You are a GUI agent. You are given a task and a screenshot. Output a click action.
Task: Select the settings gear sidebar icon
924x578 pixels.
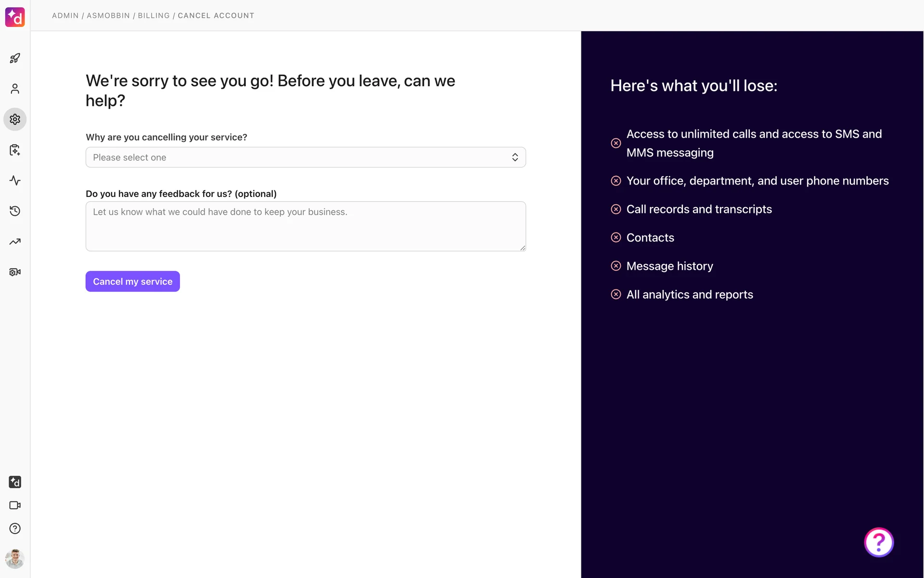[x=15, y=119]
